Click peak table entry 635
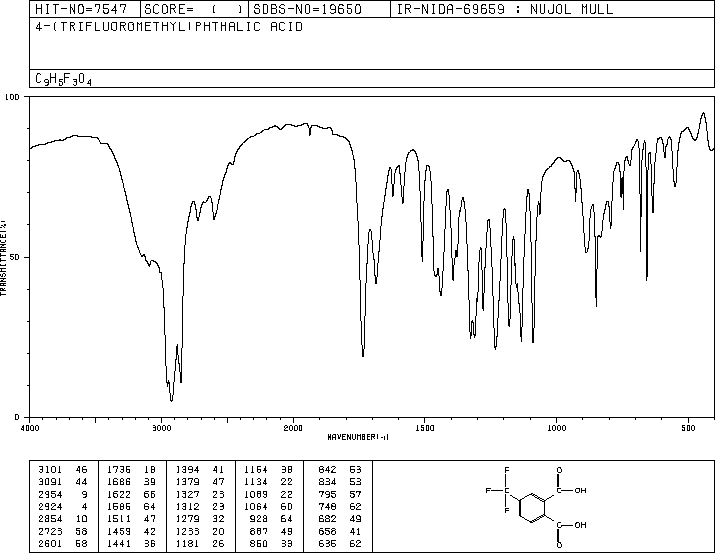715x553 pixels. point(328,543)
